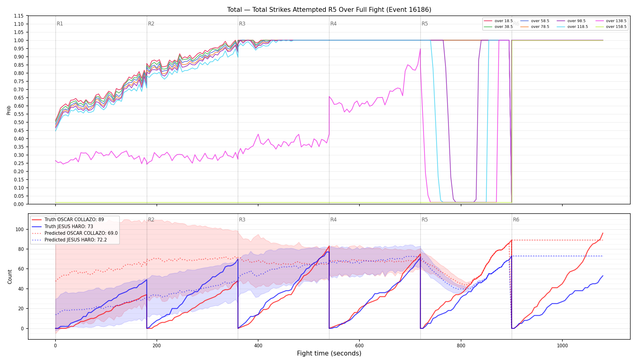Click the R4 round marker in the Prob chart
This screenshot has height=364, width=637.
coord(333,24)
